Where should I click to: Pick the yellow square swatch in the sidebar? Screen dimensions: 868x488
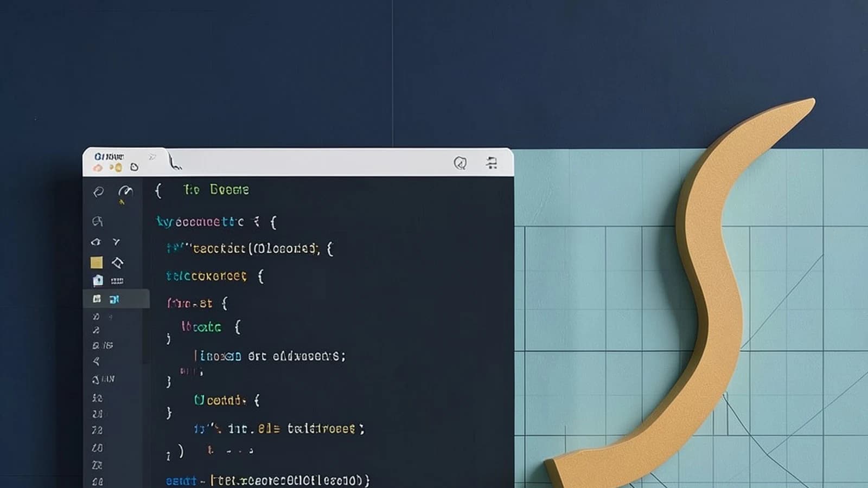pyautogui.click(x=97, y=262)
